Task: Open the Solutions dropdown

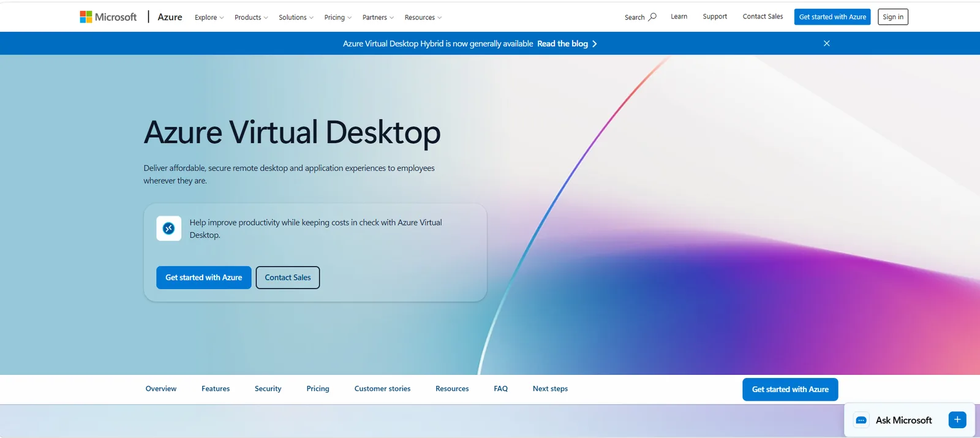Action: point(296,17)
